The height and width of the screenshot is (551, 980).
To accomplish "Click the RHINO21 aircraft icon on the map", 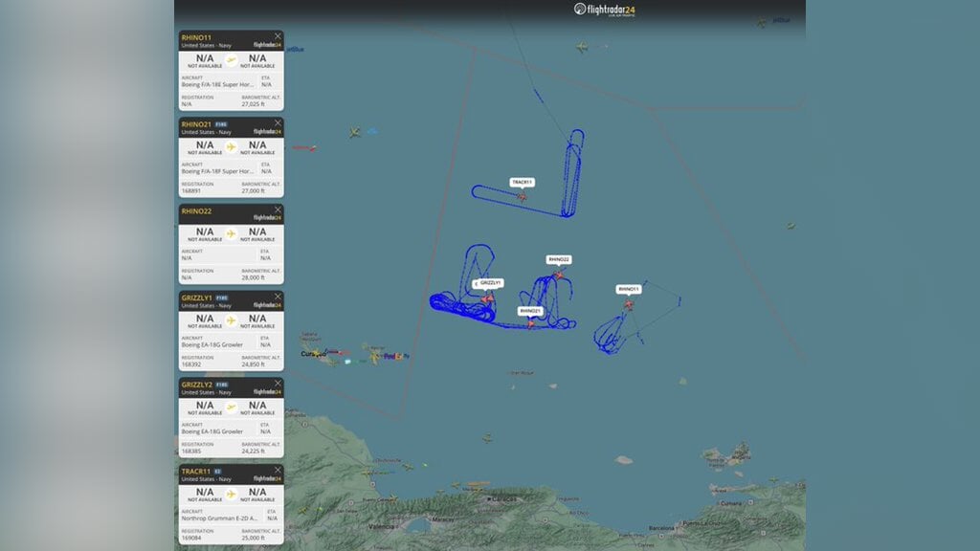I will click(531, 323).
